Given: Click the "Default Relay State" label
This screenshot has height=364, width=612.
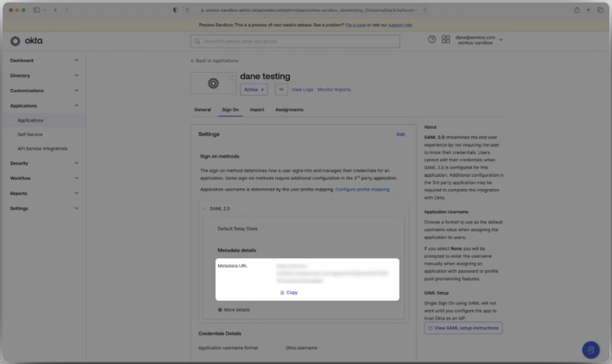Looking at the screenshot, I should tap(238, 229).
